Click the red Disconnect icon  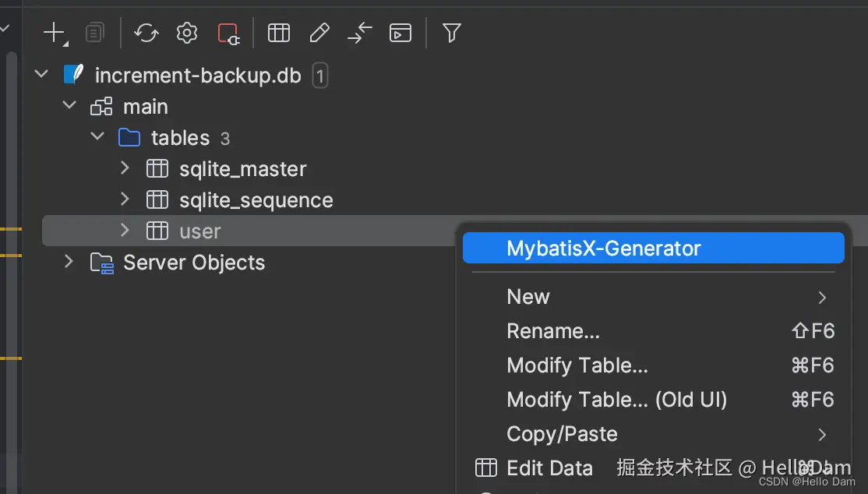(228, 33)
